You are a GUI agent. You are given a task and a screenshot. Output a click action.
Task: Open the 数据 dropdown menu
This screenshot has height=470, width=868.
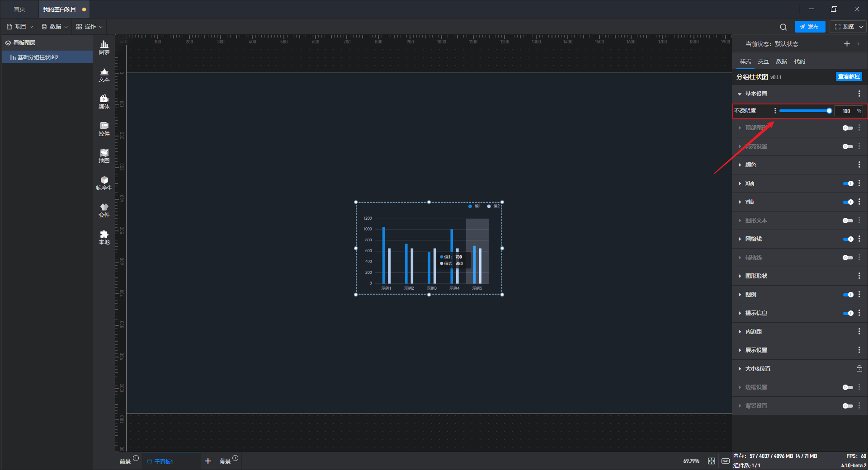55,27
